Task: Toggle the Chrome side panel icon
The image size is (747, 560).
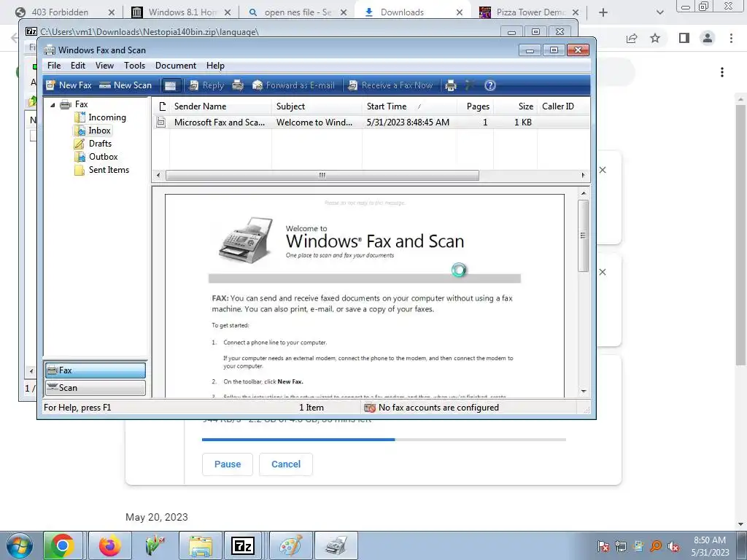Action: [x=684, y=38]
